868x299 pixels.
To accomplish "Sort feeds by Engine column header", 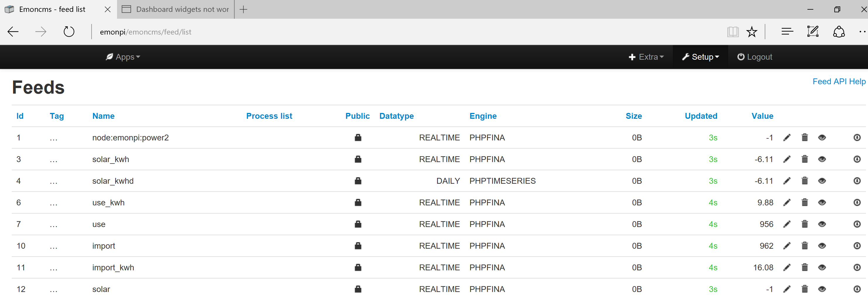I will [483, 116].
